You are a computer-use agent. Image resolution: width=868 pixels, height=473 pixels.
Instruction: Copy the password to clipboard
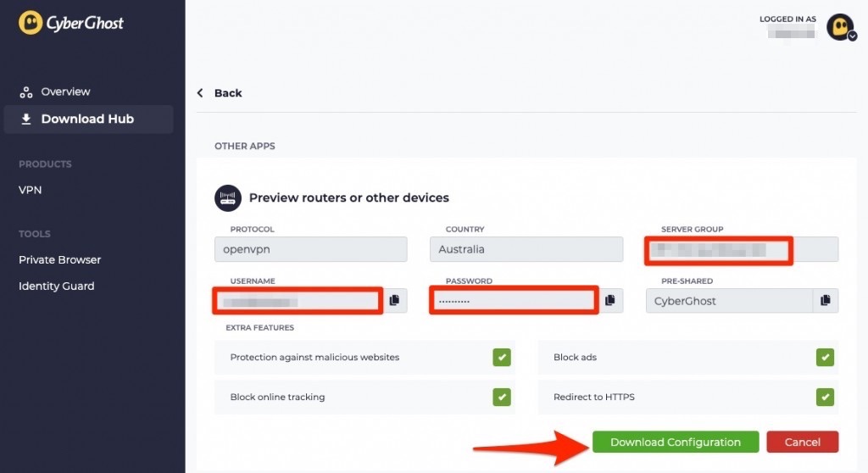coord(610,300)
